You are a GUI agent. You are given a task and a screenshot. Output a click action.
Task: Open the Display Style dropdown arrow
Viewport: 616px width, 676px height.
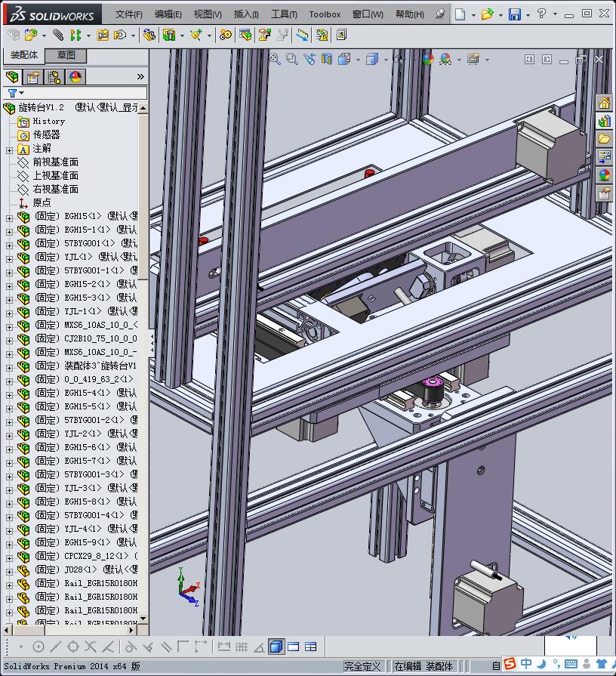pos(386,60)
